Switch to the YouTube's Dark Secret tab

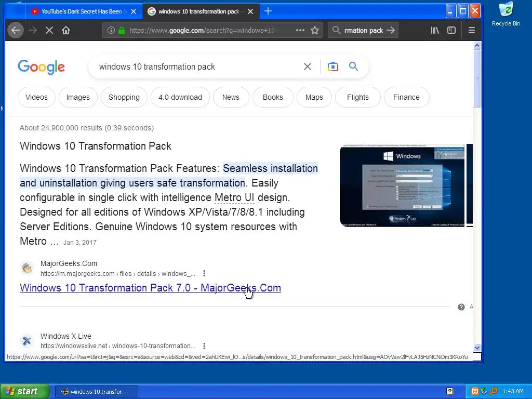(x=84, y=11)
